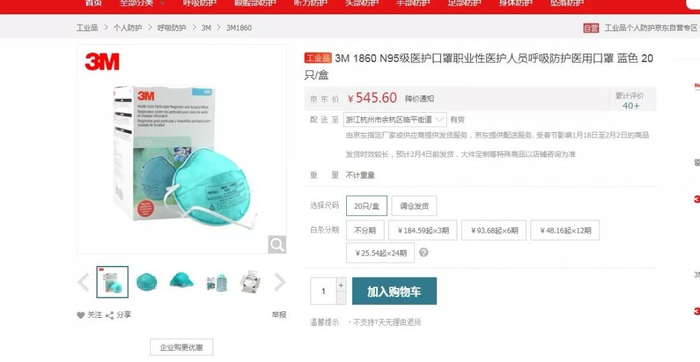Click the quantity input field

click(324, 291)
